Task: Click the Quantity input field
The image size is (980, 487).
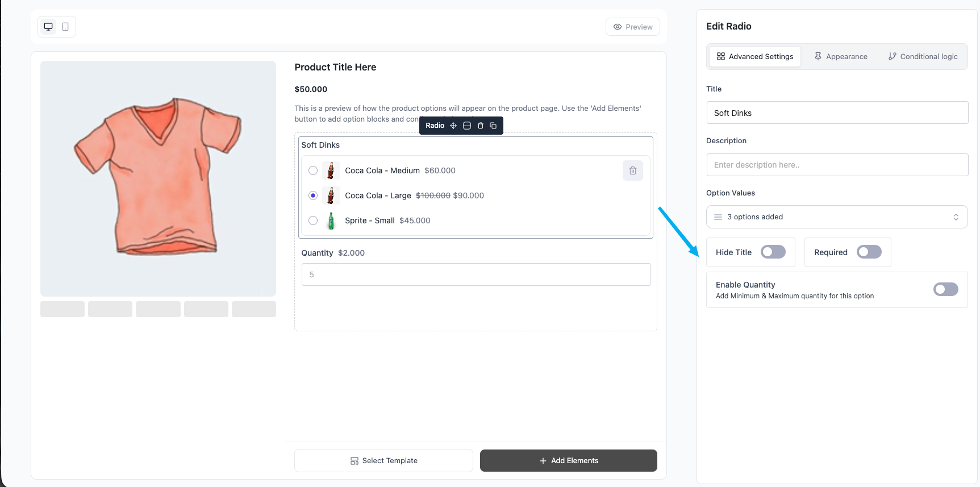Action: pyautogui.click(x=476, y=274)
